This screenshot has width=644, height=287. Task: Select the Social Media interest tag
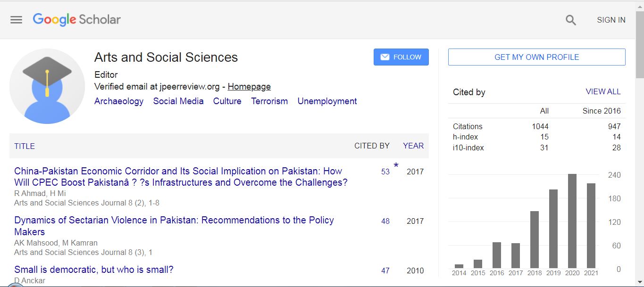click(178, 101)
